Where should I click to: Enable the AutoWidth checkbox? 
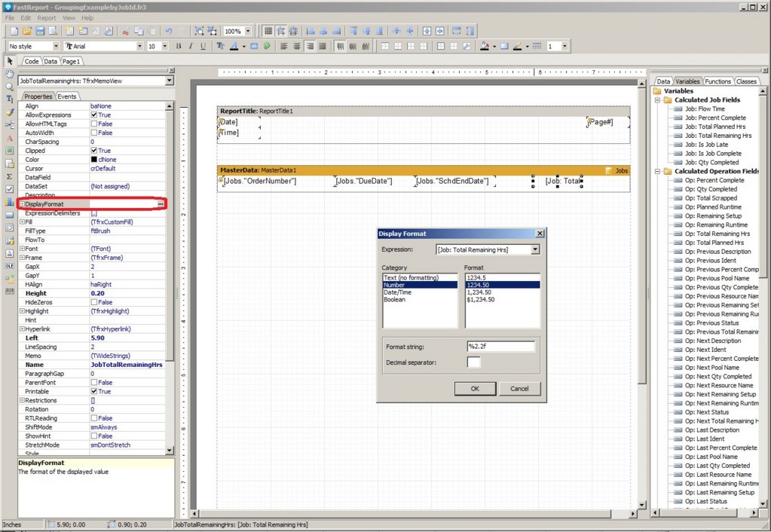[x=94, y=133]
